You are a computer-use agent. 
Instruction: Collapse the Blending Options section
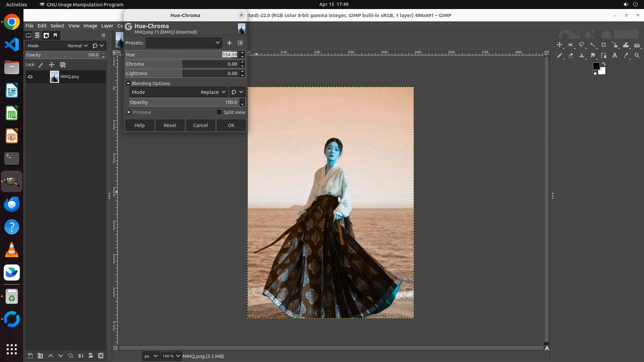coord(128,83)
